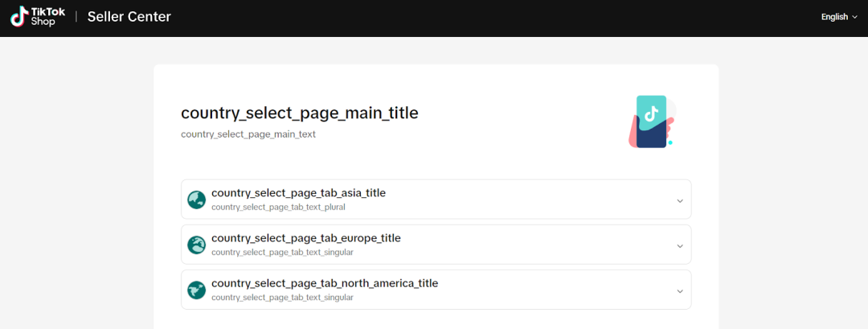Expand the North America row chevron
This screenshot has height=329, width=868.
tap(680, 290)
